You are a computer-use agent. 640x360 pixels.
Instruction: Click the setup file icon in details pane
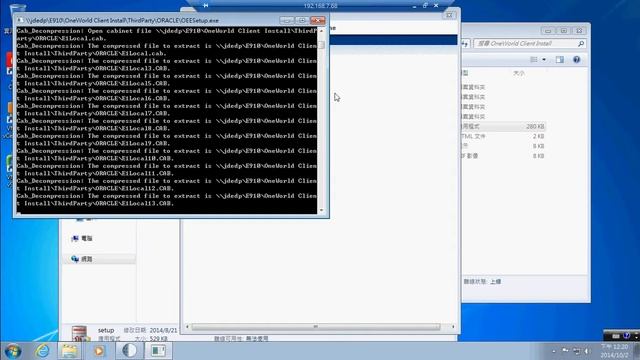tap(80, 334)
